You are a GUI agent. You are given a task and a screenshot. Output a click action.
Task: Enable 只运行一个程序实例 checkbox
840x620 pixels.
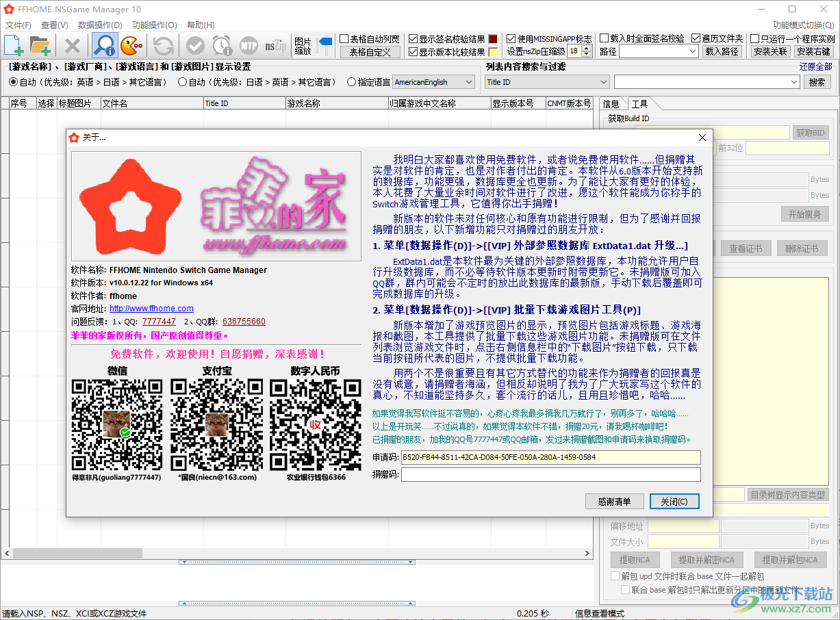[x=754, y=39]
